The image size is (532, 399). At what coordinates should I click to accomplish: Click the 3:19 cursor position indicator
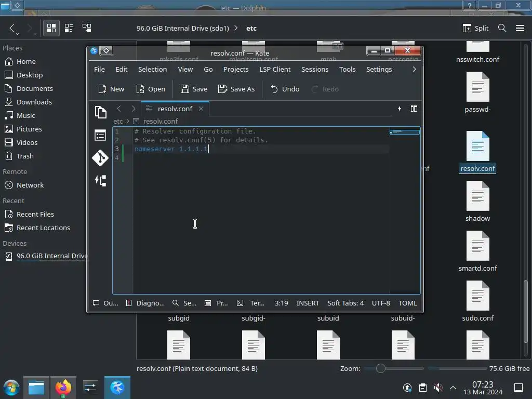281,303
